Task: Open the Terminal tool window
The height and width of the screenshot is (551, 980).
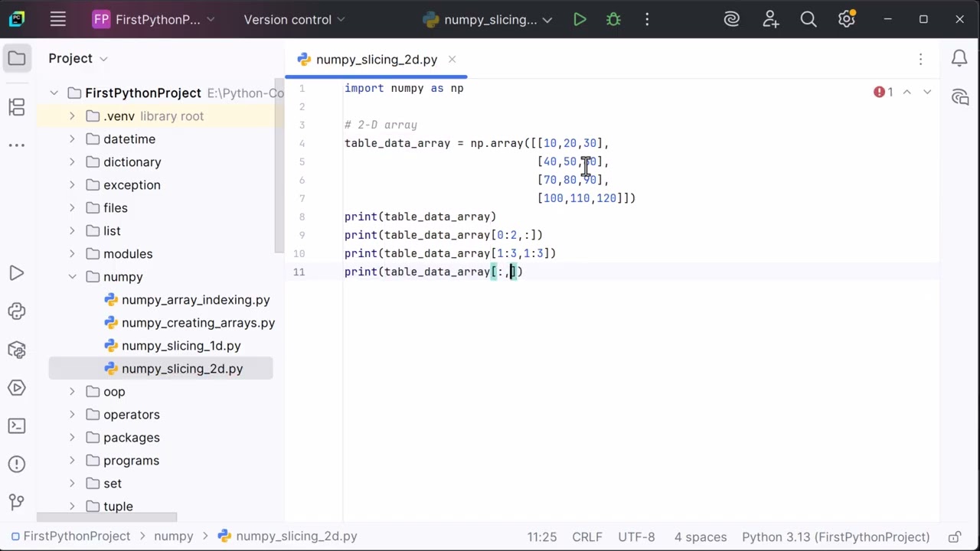Action: pyautogui.click(x=17, y=426)
